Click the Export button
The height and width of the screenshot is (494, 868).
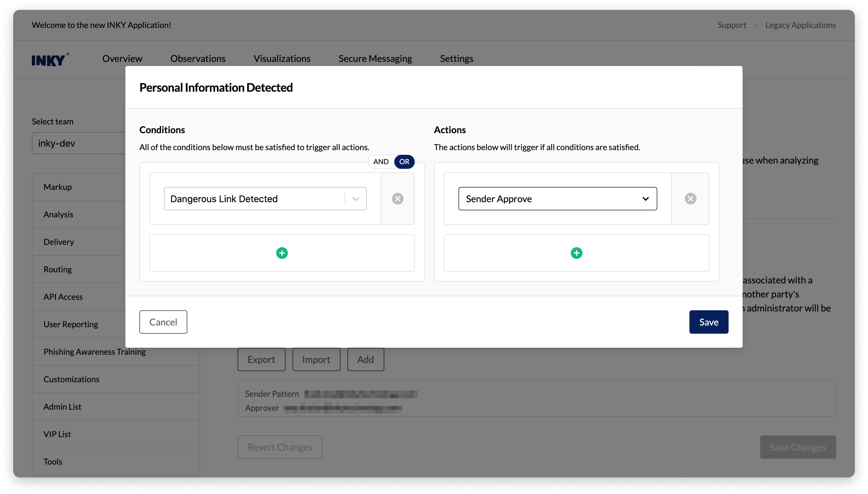[x=261, y=359]
